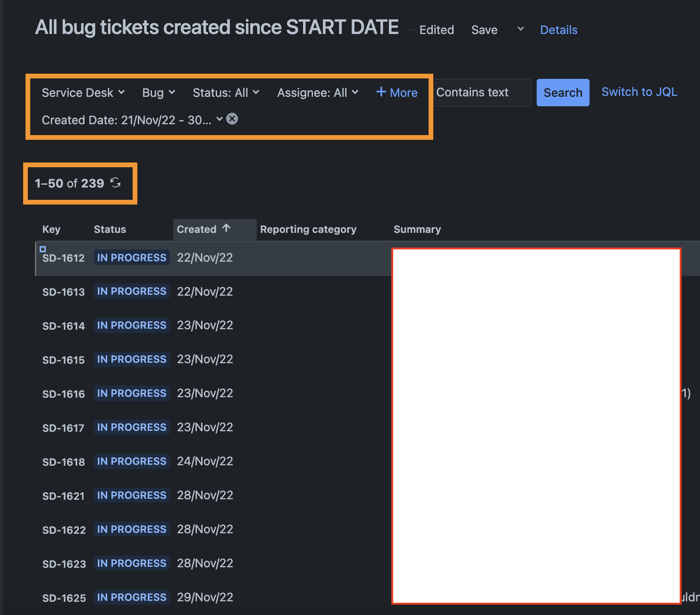This screenshot has height=615, width=700.
Task: Sort by Created column ascending arrow
Action: click(227, 228)
